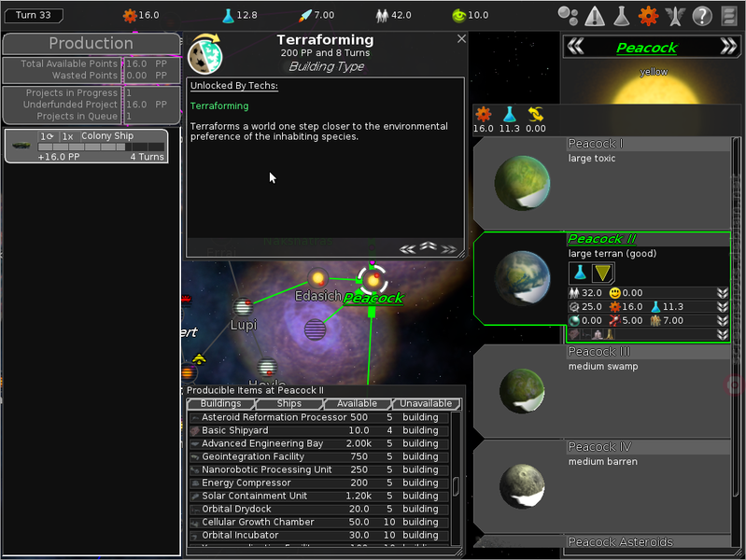Click the Basic Shipyard building icon on Peacock II
746x560 pixels.
click(574, 334)
